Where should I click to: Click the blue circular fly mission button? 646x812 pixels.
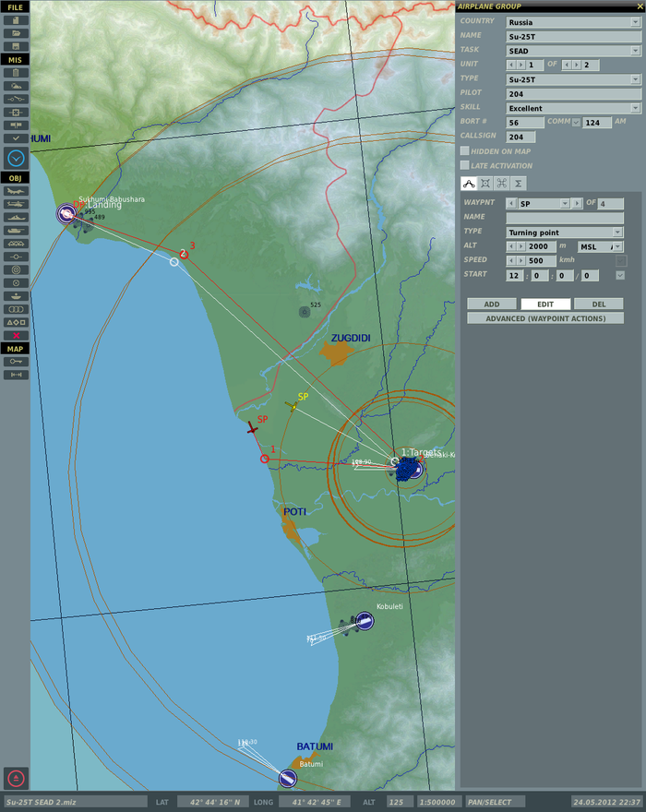(16, 158)
